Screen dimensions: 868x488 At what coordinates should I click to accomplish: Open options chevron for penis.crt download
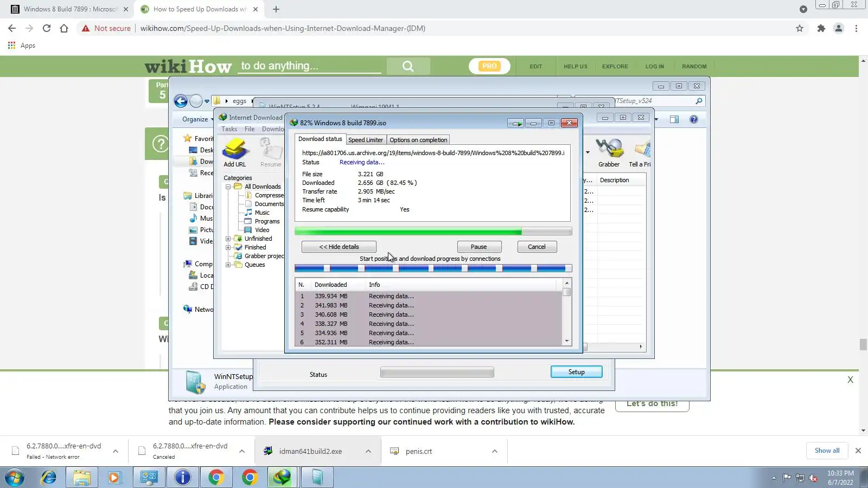(x=495, y=451)
